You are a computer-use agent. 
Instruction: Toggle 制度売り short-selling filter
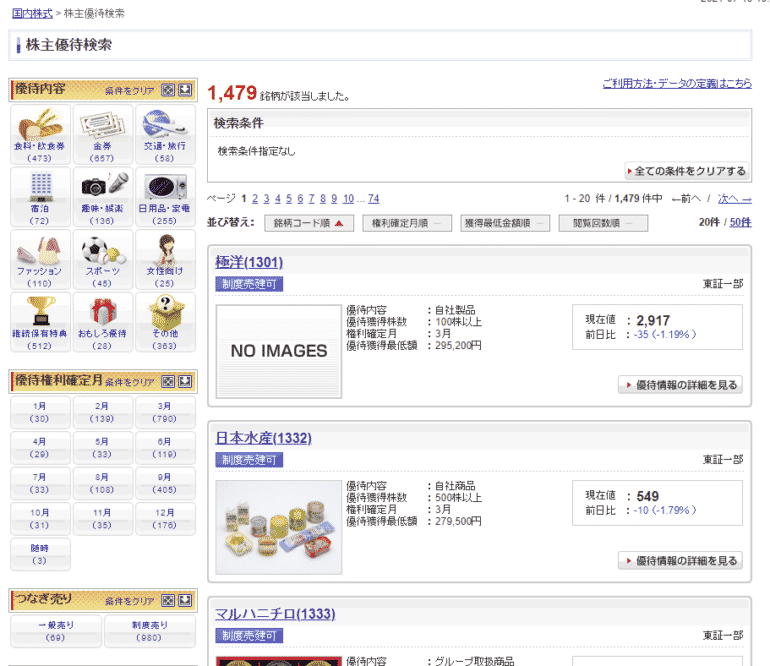[150, 632]
